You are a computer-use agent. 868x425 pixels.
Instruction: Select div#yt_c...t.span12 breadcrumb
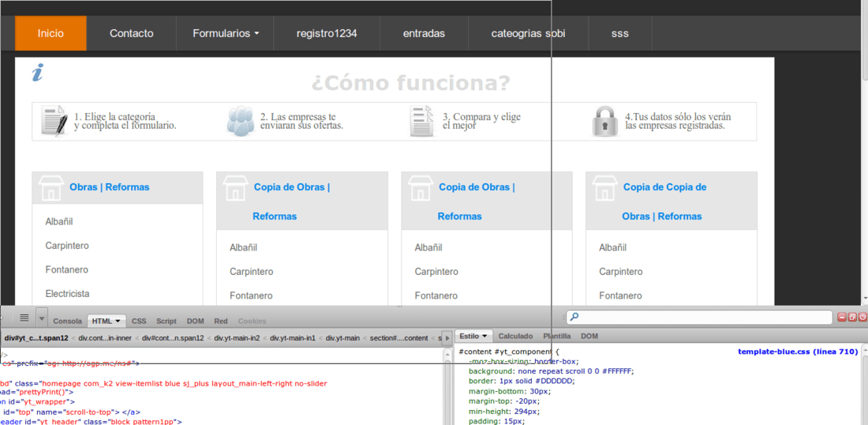coord(36,337)
